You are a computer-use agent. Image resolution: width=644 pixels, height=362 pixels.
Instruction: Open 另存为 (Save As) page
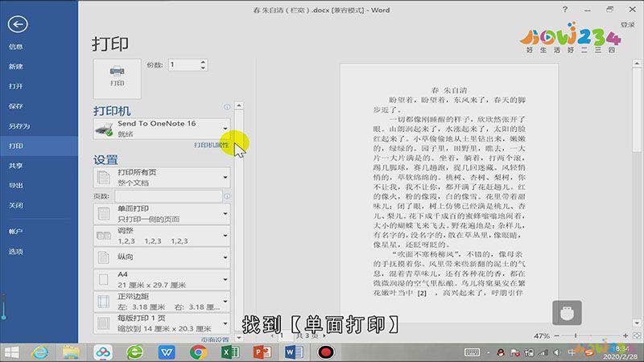click(x=19, y=126)
